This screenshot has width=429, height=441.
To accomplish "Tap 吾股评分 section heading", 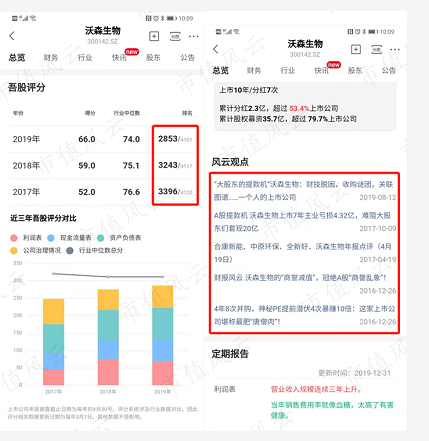I will [27, 88].
